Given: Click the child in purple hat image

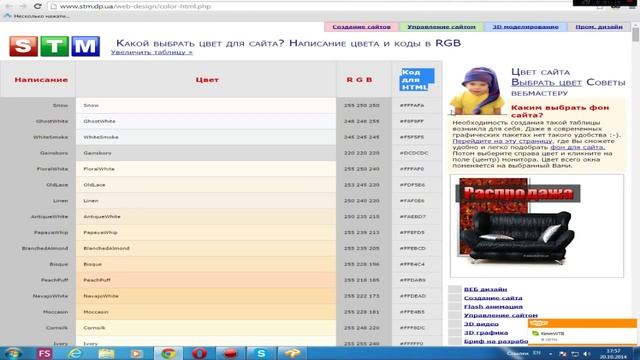Looking at the screenshot, I should (478, 91).
